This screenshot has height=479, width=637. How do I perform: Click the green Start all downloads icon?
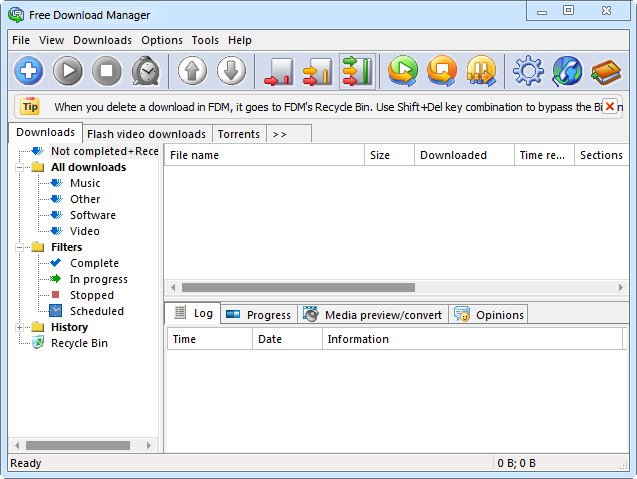click(x=403, y=71)
